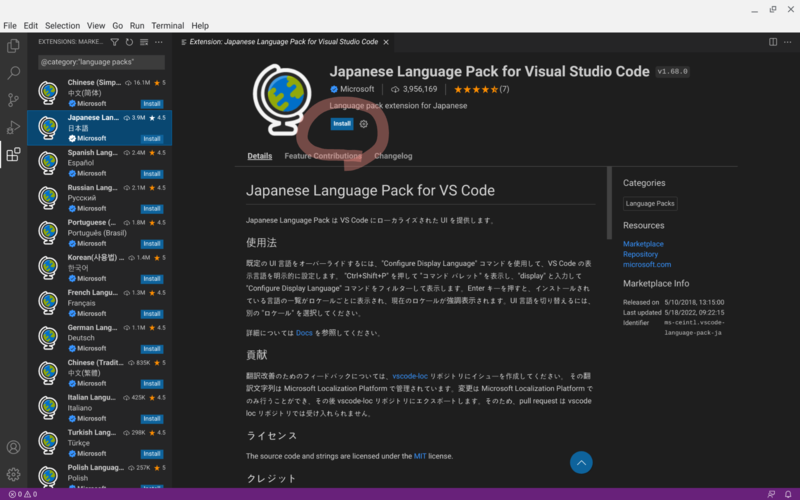This screenshot has width=800, height=500.
Task: Click the Language Packs category tag
Action: point(650,204)
